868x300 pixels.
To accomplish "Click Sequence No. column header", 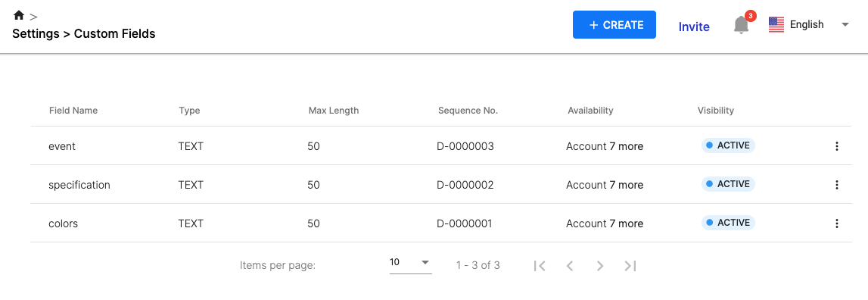I will (x=468, y=111).
